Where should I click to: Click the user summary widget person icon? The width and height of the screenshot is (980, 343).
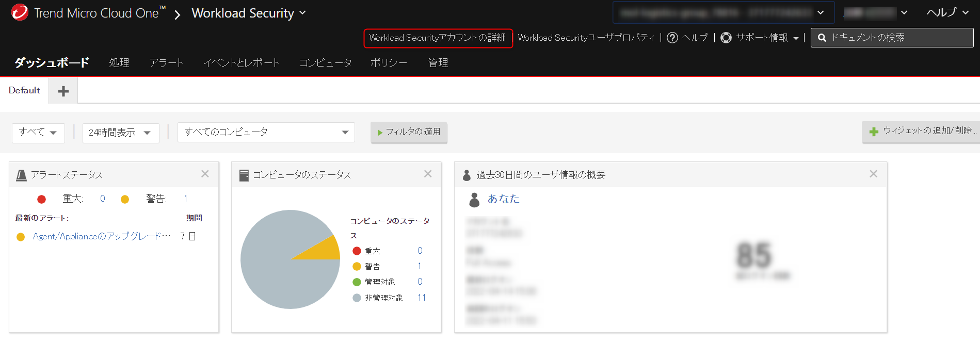467,175
